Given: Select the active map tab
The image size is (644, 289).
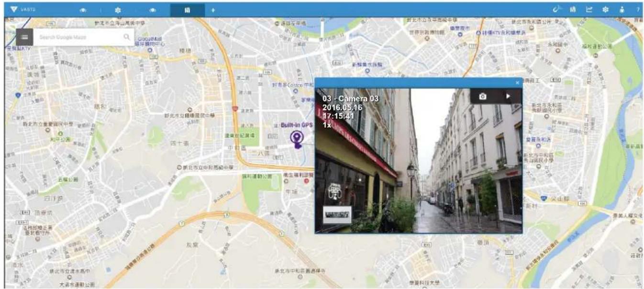Looking at the screenshot, I should 188,10.
